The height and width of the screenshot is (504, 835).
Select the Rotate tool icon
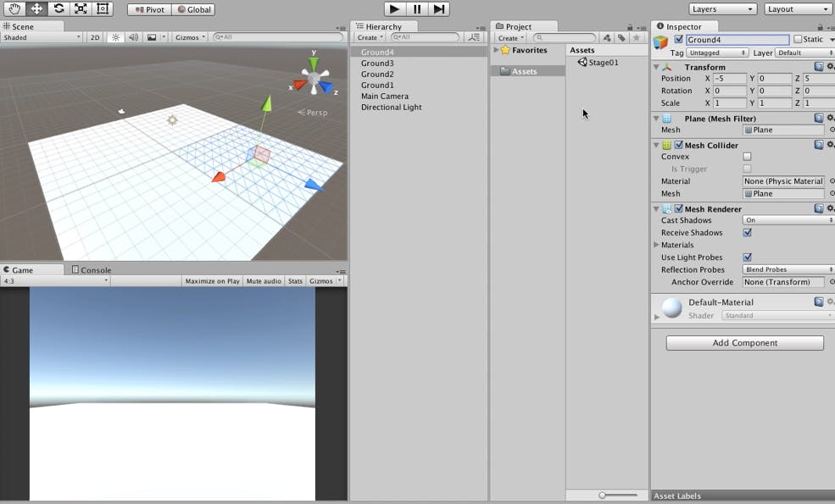[58, 8]
